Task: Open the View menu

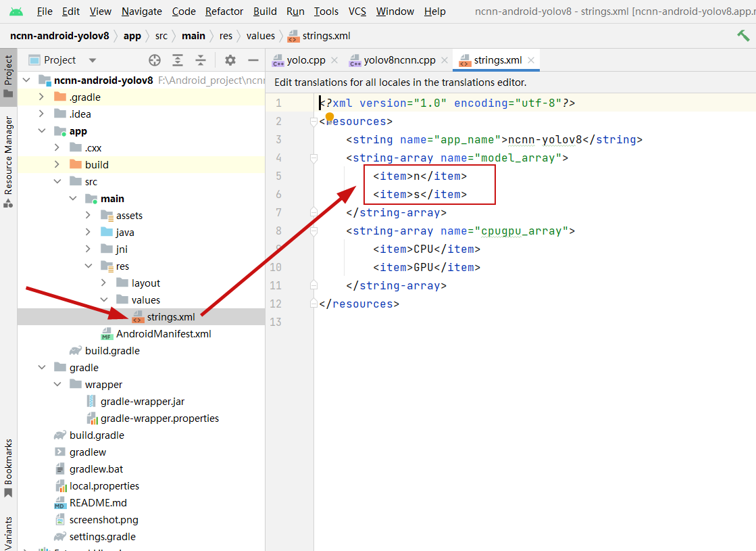Action: (100, 11)
